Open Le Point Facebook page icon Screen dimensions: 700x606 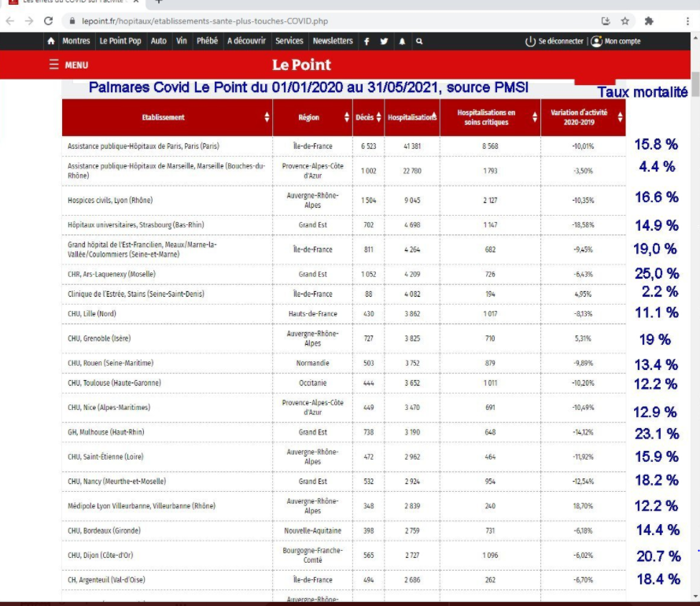click(x=367, y=41)
